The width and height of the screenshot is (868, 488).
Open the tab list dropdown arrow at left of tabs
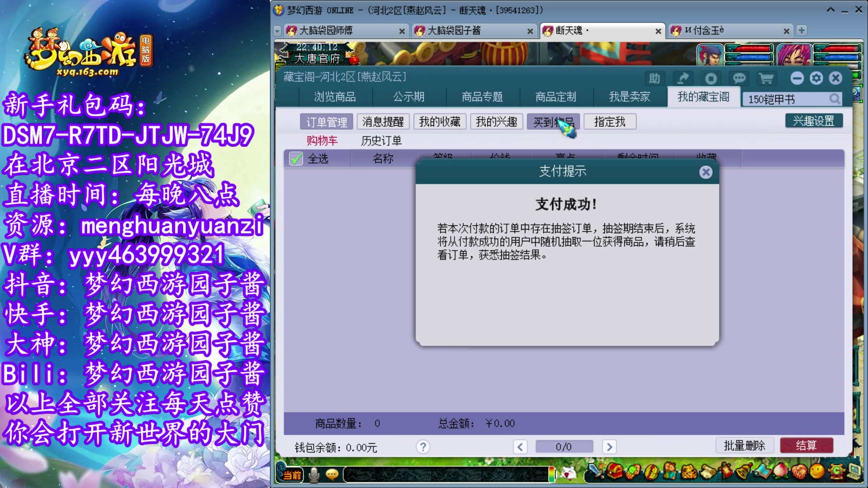278,31
